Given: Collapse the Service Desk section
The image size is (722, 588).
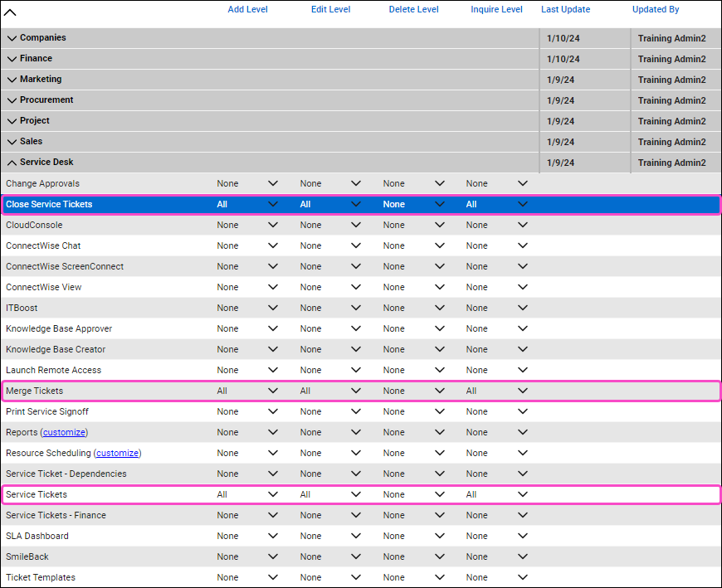Looking at the screenshot, I should 12,163.
